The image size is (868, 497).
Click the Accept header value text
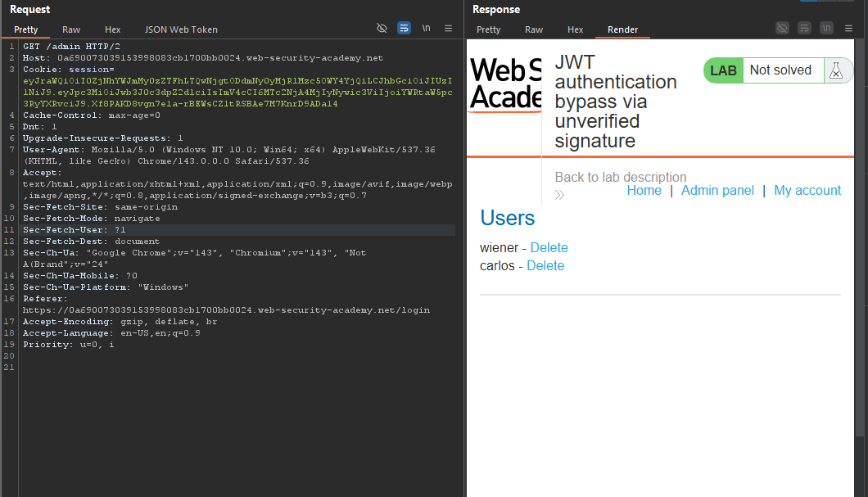click(237, 189)
